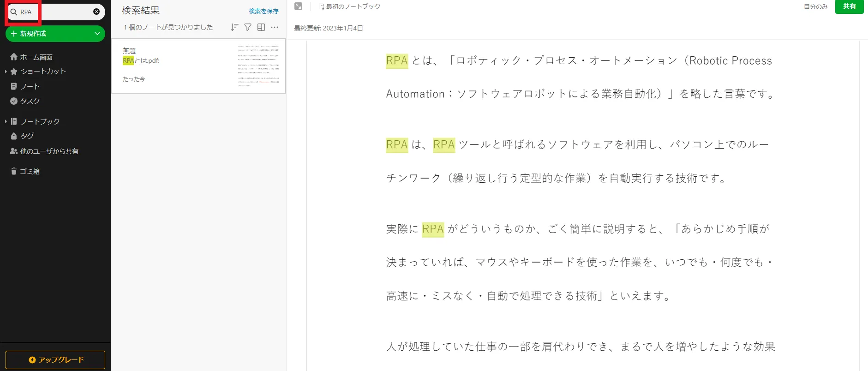The image size is (868, 371).
Task: Click the アップグレード button
Action: point(55,359)
